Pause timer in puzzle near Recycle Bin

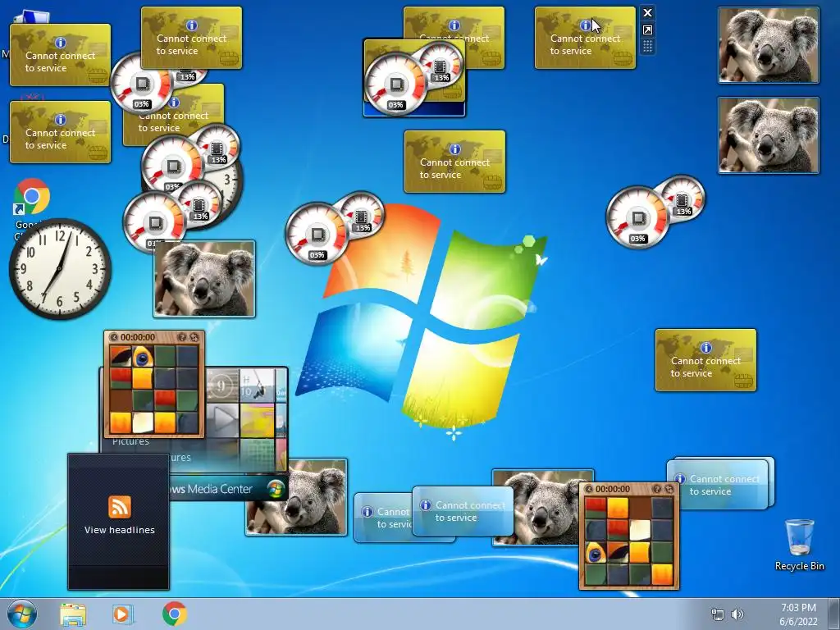589,489
